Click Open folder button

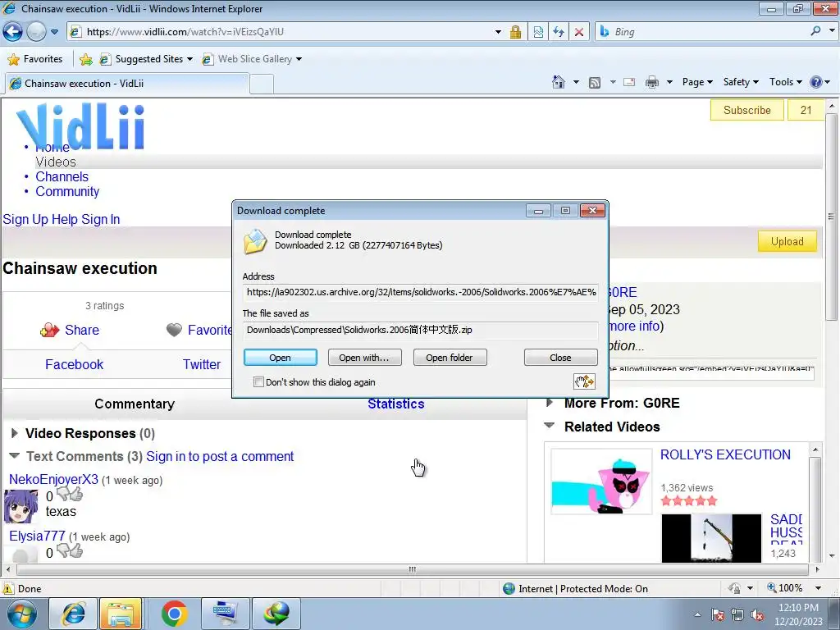click(450, 358)
